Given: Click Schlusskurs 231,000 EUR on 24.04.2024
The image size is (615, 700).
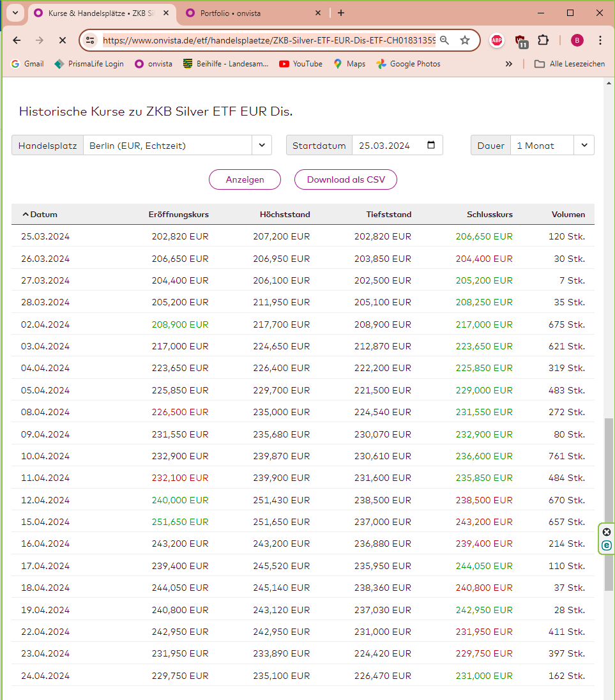Looking at the screenshot, I should click(484, 676).
